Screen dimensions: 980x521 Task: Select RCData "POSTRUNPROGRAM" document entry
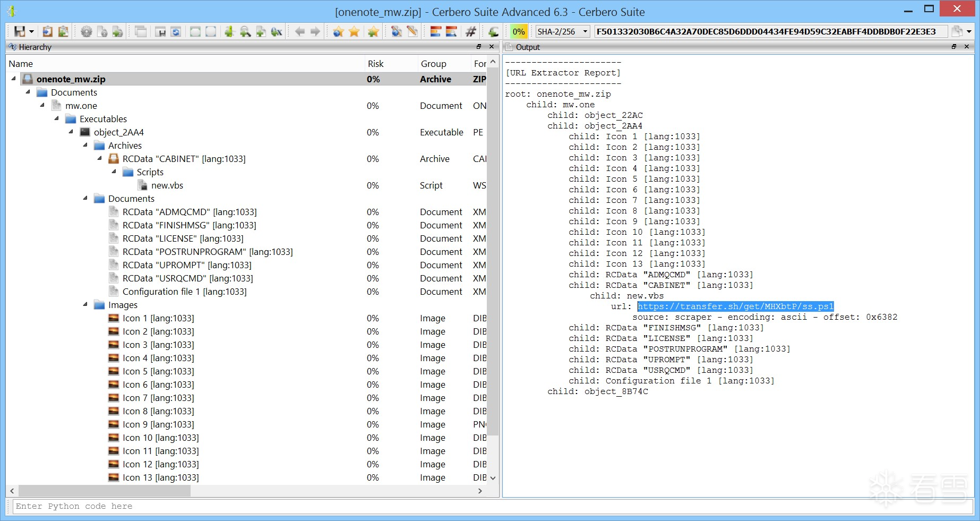[208, 252]
